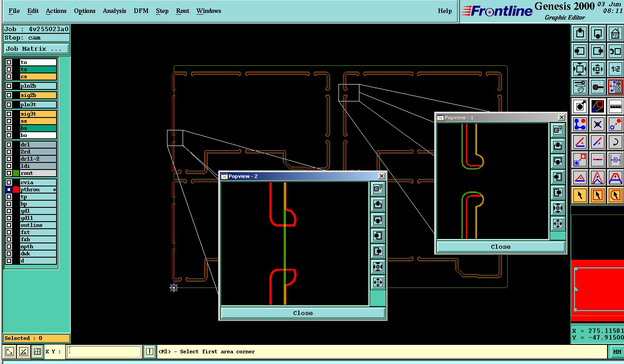Click the red-outlined traffic light display icon

coord(615,87)
